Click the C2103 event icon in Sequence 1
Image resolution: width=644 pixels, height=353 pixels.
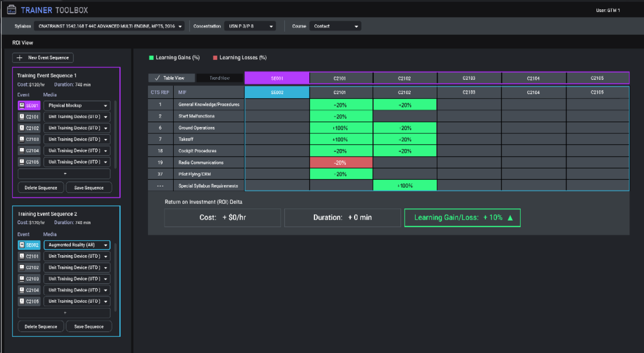coord(22,139)
